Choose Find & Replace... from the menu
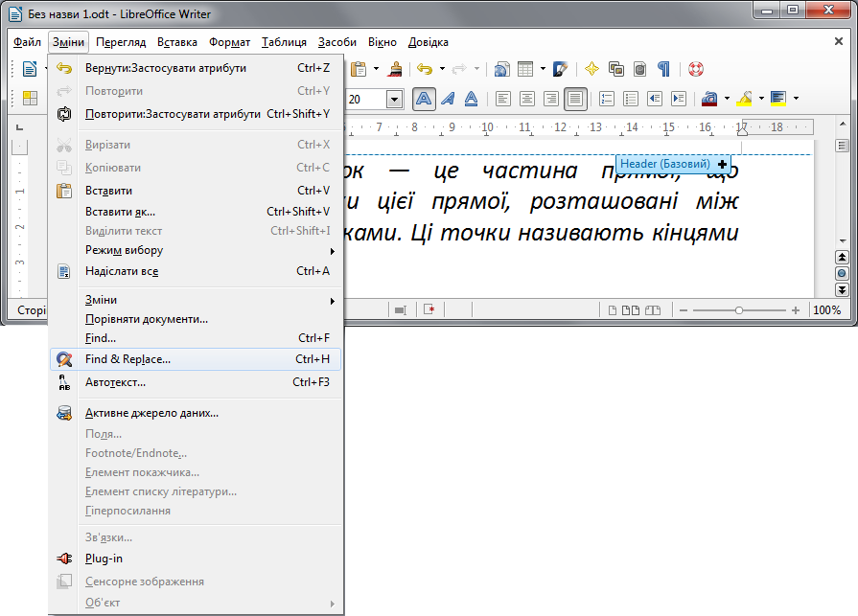The image size is (858, 616). coord(196,359)
